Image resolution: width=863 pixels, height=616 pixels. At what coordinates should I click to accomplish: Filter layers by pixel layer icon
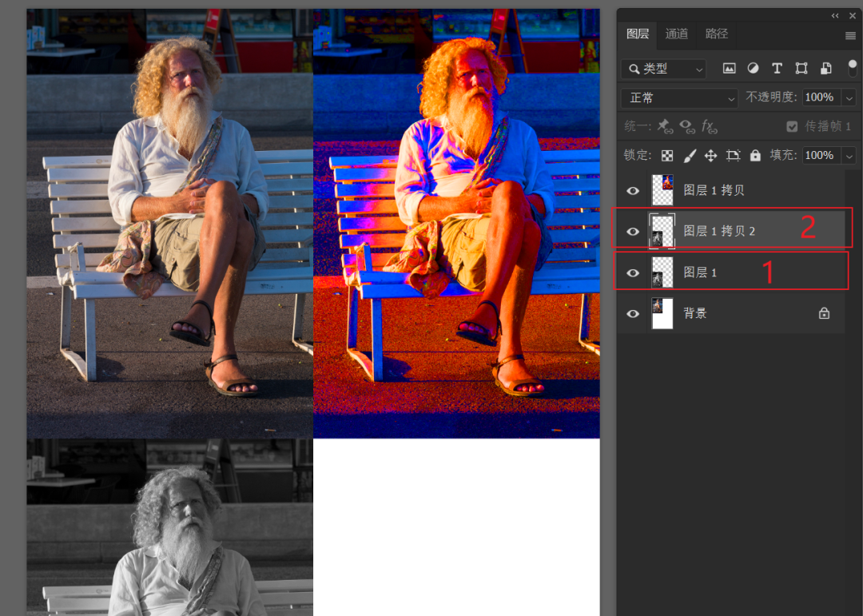[x=729, y=69]
